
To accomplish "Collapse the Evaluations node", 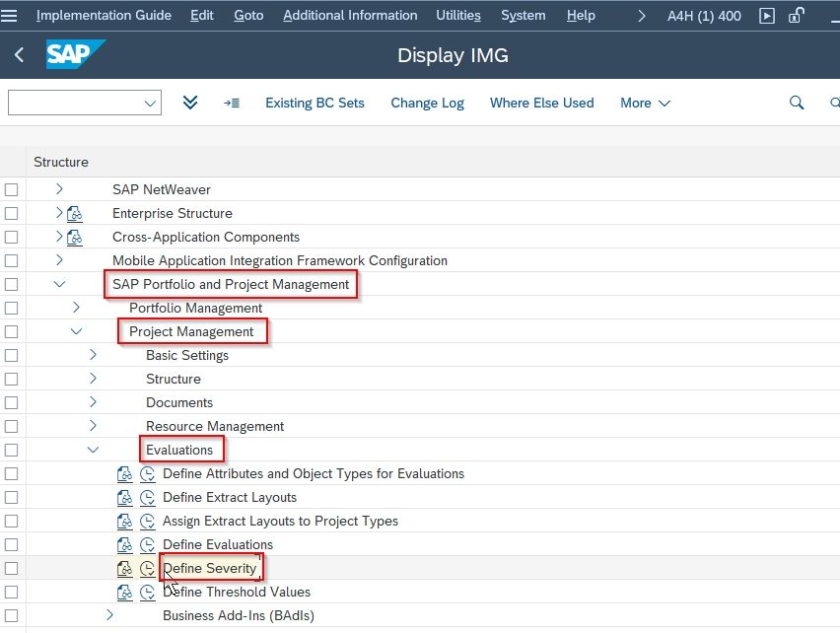I will coord(93,450).
